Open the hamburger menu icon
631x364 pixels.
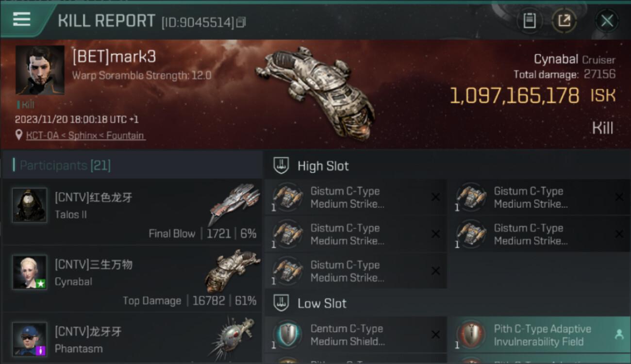tap(22, 19)
